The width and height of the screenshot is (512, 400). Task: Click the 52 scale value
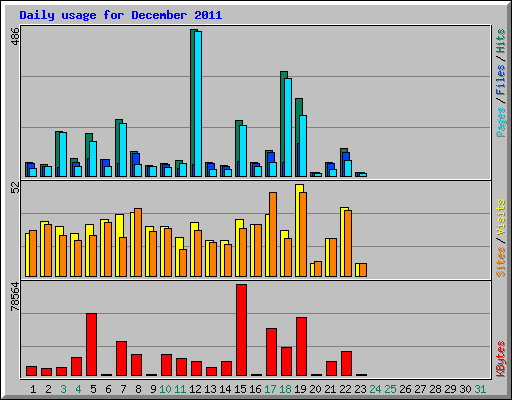(x=15, y=187)
